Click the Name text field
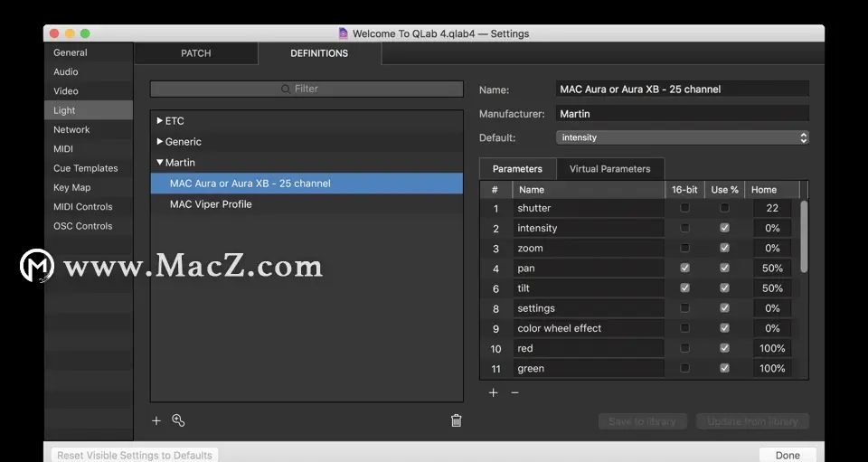This screenshot has width=868, height=462. point(683,90)
